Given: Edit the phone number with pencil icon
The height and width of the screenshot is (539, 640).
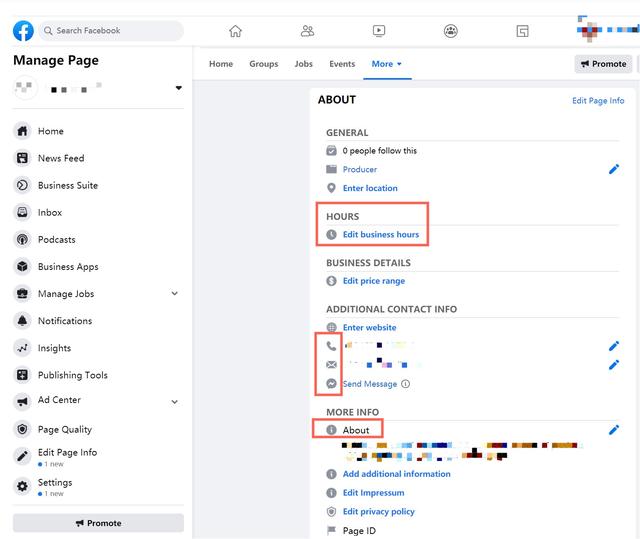Looking at the screenshot, I should [x=614, y=346].
